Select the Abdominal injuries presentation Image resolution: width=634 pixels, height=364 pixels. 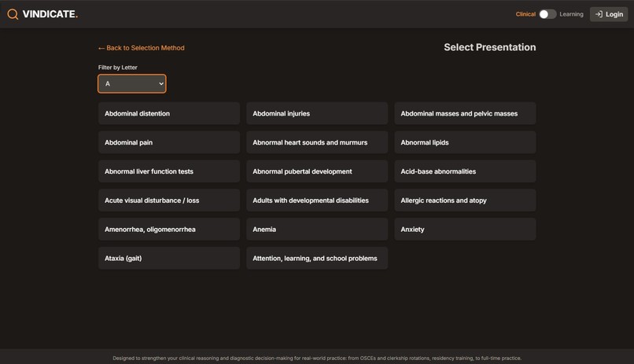[x=317, y=113]
